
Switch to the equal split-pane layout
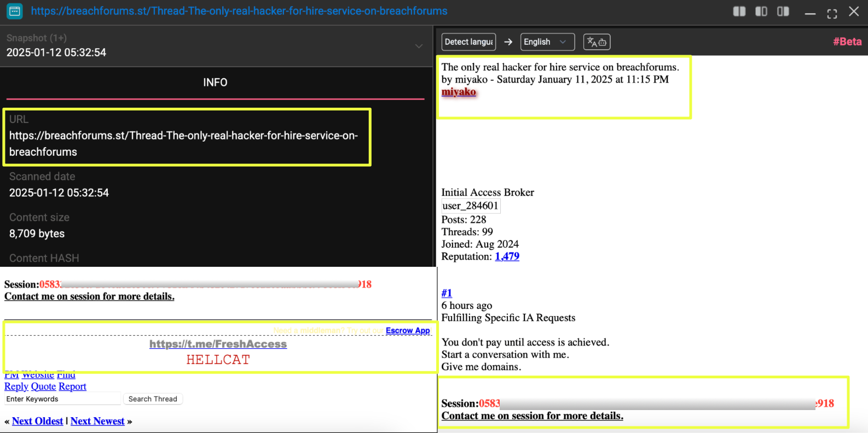coord(739,11)
